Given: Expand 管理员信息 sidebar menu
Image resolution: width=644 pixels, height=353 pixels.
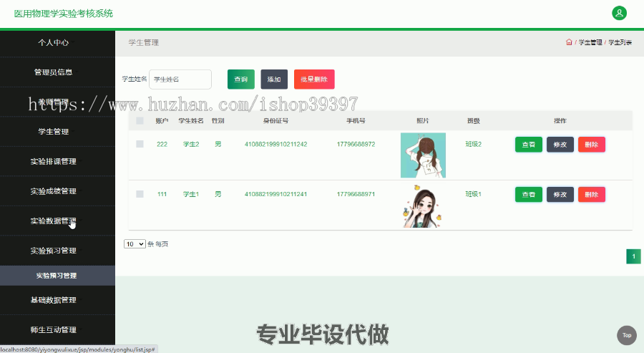Looking at the screenshot, I should tap(54, 72).
